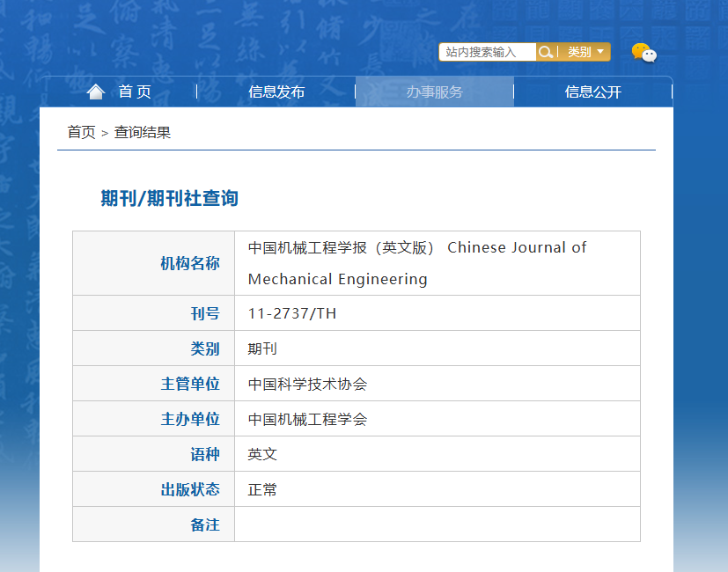The width and height of the screenshot is (728, 572).
Task: Click the 期刊/期刊社查询 heading
Action: [170, 198]
